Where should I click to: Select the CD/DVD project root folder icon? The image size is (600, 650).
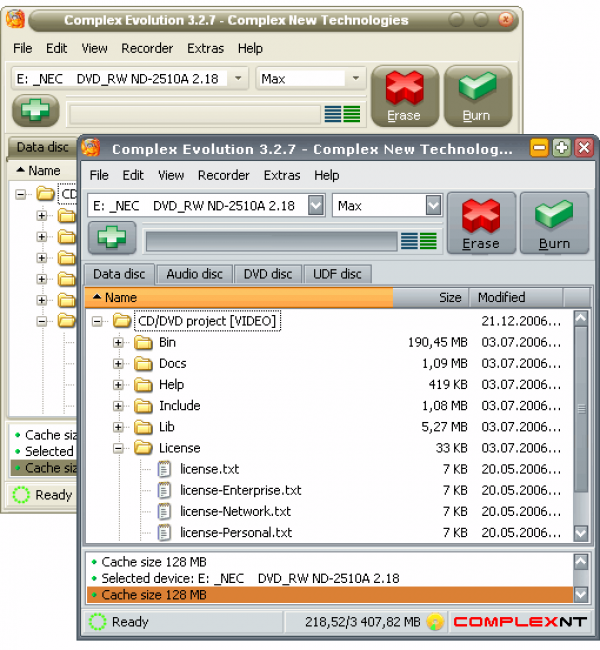[x=122, y=320]
